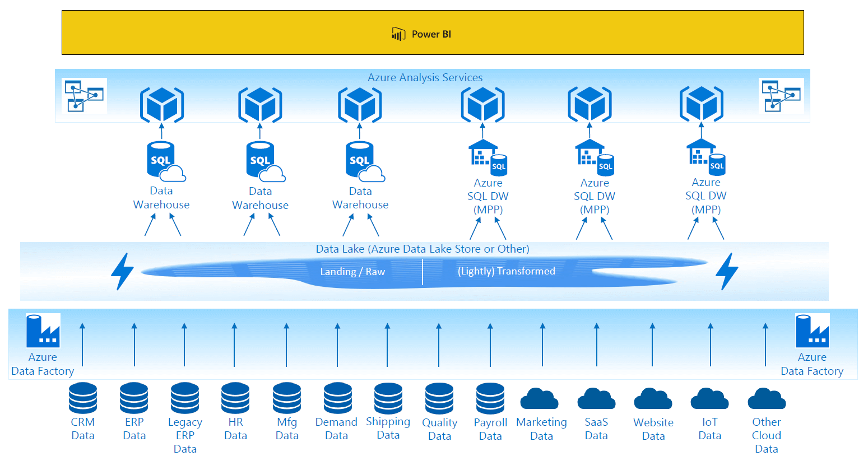Click the IoT Data cloud icon
This screenshot has height=456, width=868.
(x=709, y=398)
